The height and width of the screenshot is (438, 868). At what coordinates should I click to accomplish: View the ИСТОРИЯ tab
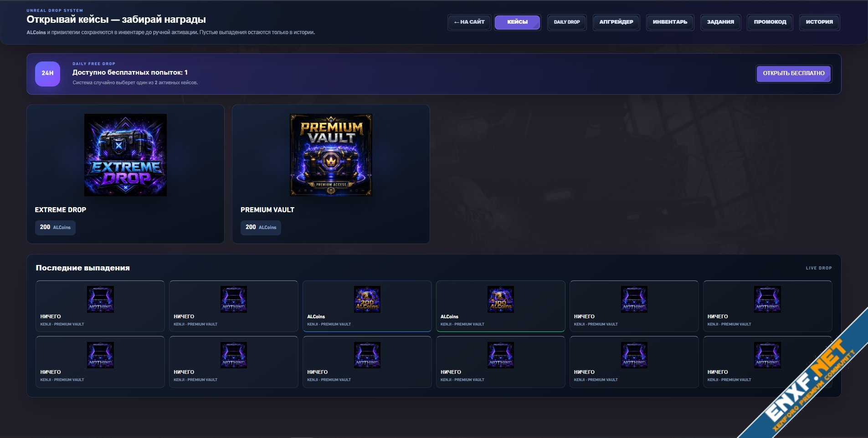[819, 22]
